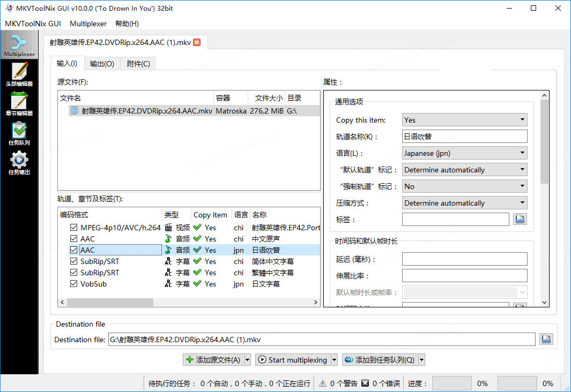Click the browse icon next to 标签 field
571x392 pixels.
[x=520, y=219]
